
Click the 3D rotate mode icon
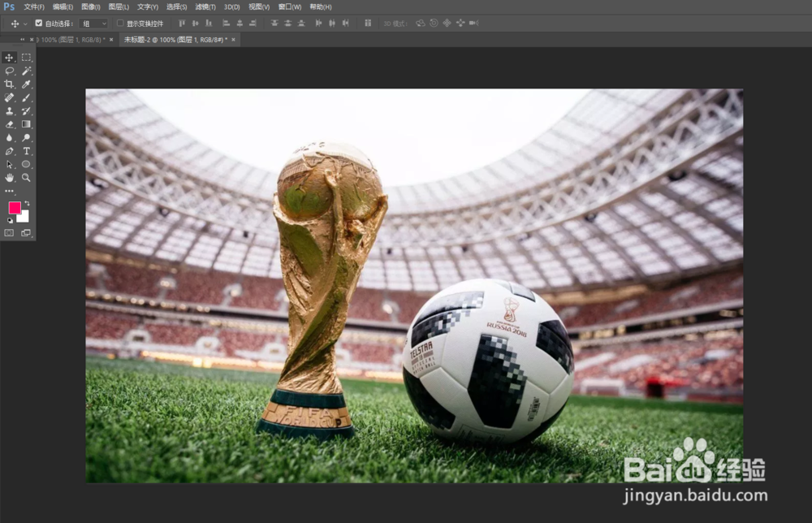421,24
